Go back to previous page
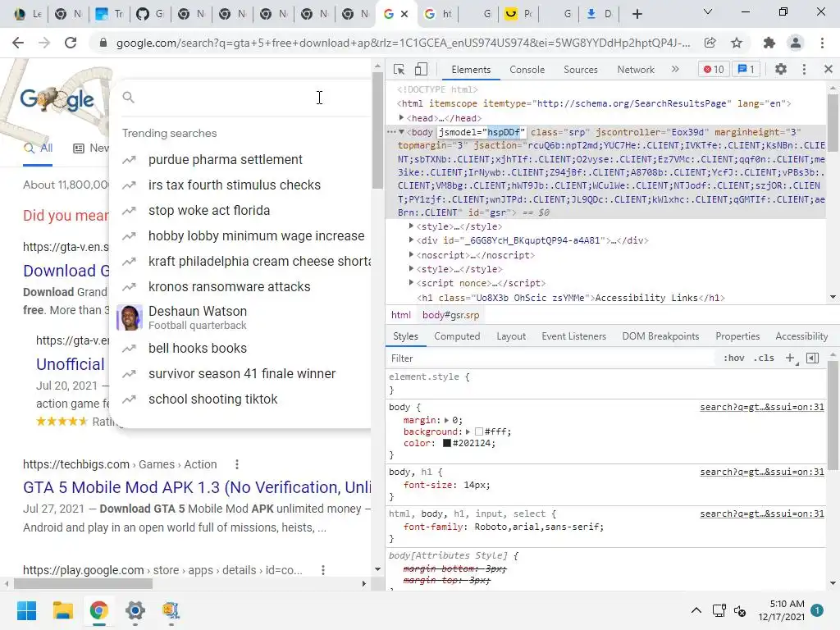Image resolution: width=840 pixels, height=630 pixels. pyautogui.click(x=18, y=43)
